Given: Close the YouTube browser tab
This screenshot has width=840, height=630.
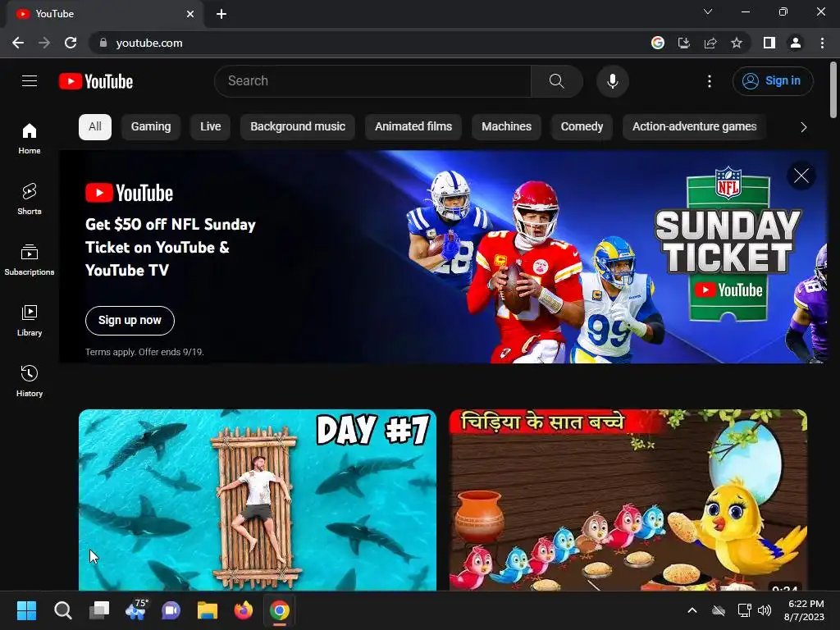Looking at the screenshot, I should tap(190, 14).
